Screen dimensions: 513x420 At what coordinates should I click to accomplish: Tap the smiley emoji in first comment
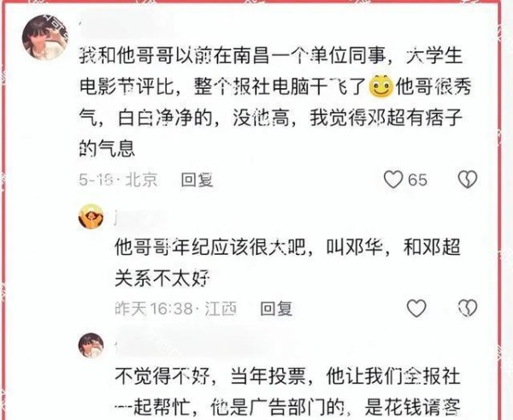380,86
